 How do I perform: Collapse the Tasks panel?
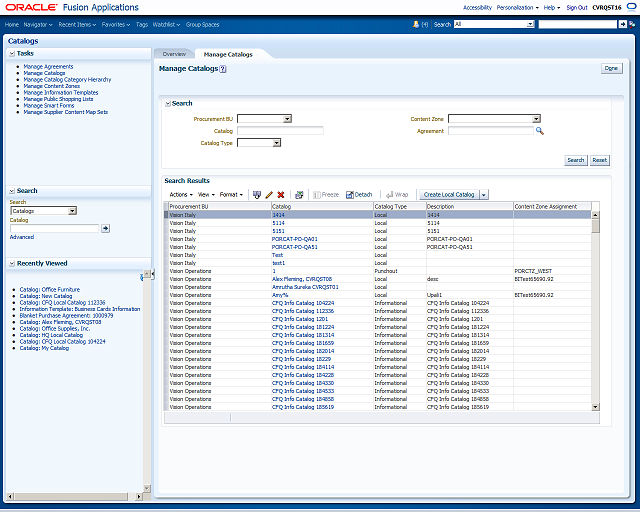(x=12, y=53)
